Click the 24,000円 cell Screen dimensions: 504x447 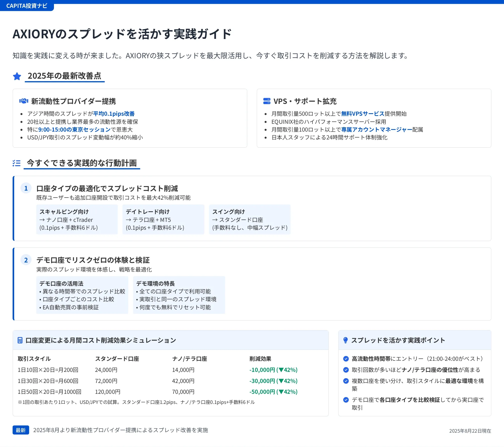(106, 370)
